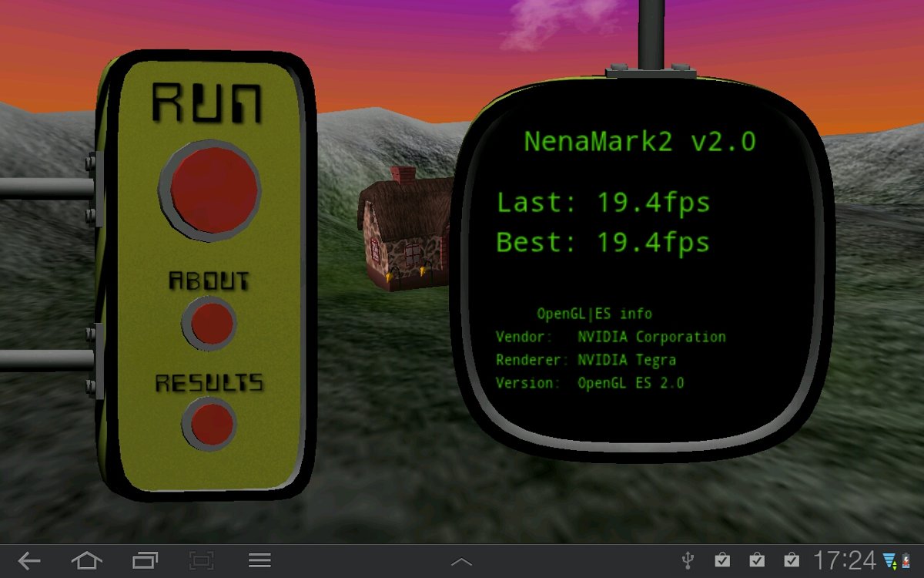Image resolution: width=924 pixels, height=578 pixels.
Task: Expand the bottom bar up chevron
Action: 461,562
